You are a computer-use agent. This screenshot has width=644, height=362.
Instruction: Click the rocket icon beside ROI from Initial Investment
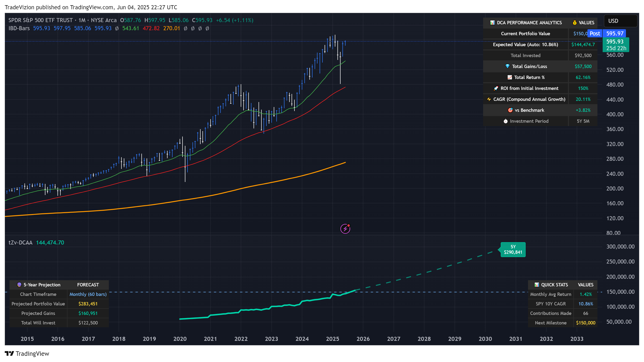click(x=496, y=88)
